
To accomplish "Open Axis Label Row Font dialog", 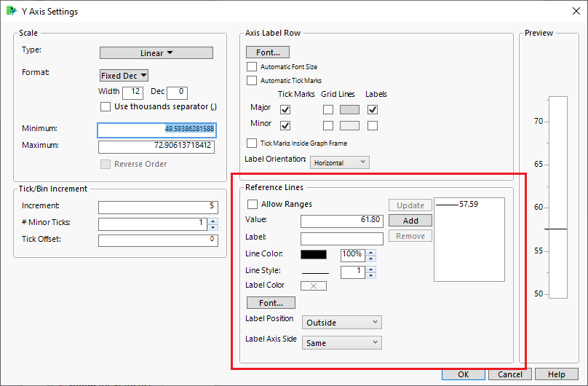I will coord(268,52).
